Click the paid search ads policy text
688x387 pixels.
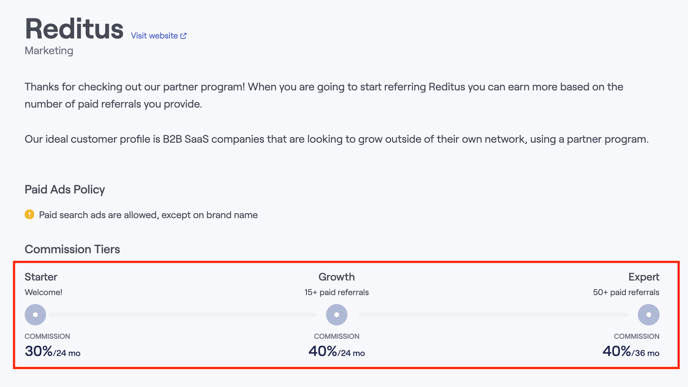[148, 215]
